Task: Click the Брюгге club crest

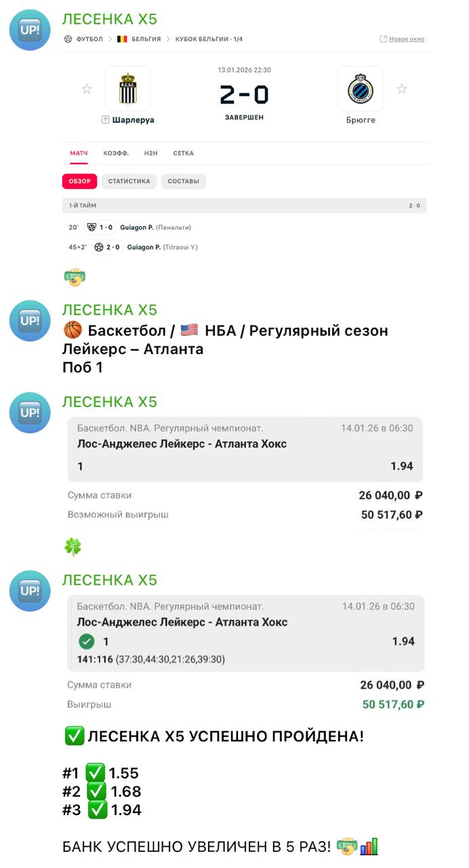Action: click(x=360, y=89)
